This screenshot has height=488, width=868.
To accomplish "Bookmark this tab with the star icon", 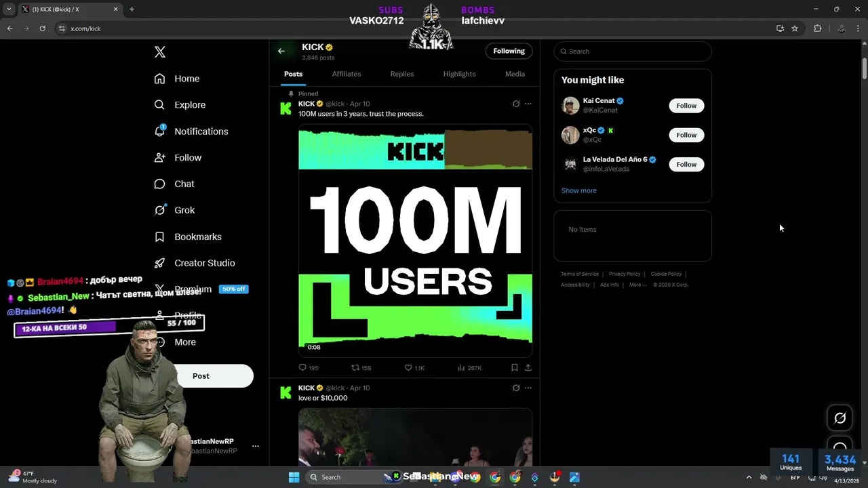I will tap(795, 28).
